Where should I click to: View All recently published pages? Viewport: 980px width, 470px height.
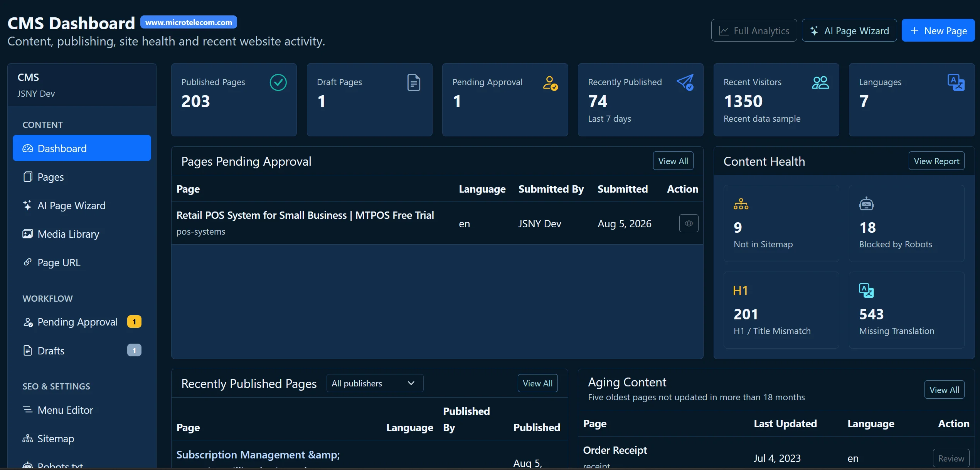tap(537, 383)
